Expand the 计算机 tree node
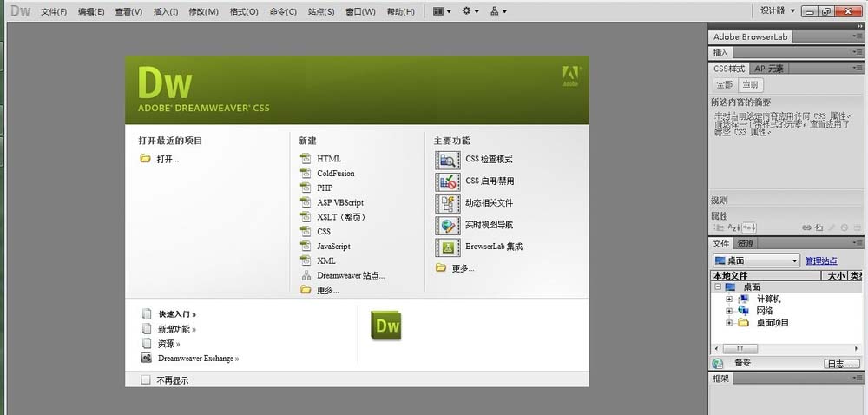This screenshot has height=415, width=868. pyautogui.click(x=729, y=299)
